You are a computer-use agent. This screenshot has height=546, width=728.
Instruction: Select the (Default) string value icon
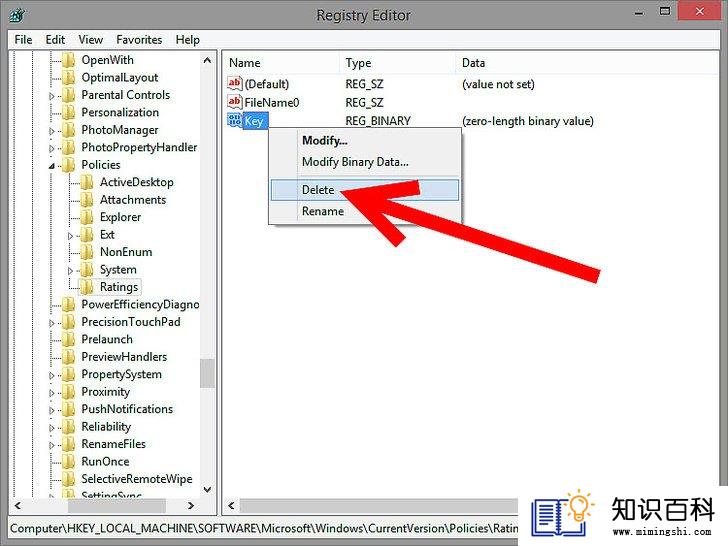click(234, 84)
